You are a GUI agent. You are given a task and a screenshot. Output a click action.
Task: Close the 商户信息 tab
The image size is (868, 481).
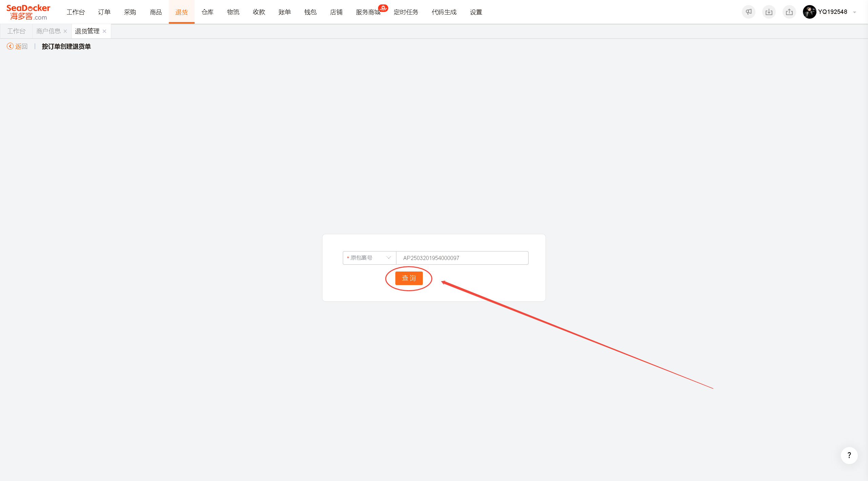tap(65, 31)
